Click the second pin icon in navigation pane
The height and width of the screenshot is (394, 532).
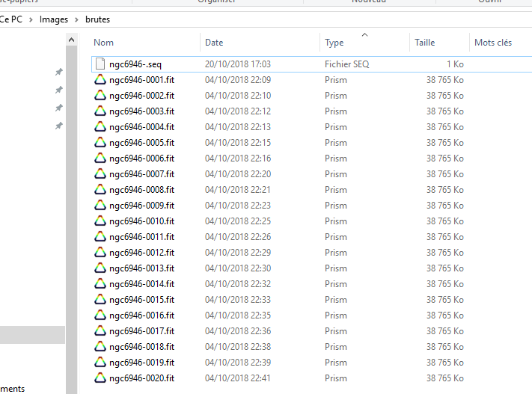(x=59, y=90)
